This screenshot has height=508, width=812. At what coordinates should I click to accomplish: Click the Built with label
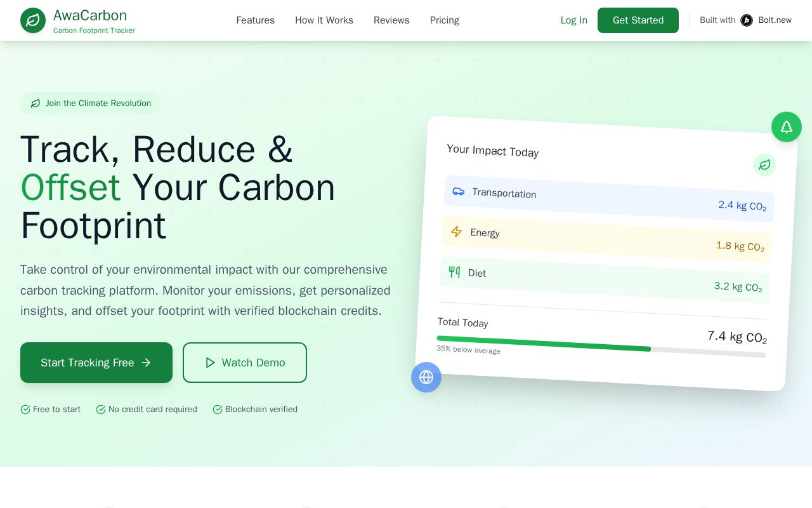tap(717, 20)
